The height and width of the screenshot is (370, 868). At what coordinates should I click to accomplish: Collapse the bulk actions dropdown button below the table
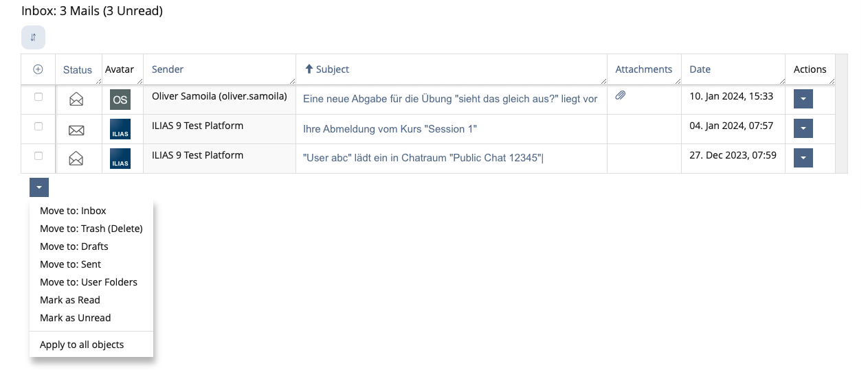point(39,187)
